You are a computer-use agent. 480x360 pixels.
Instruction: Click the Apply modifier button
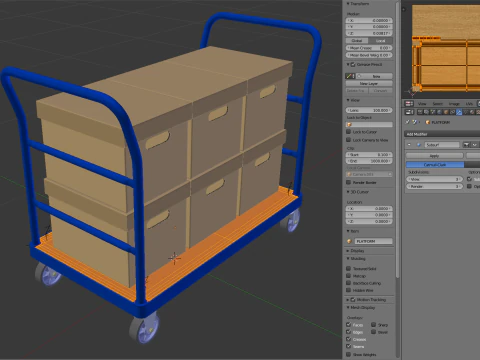(x=434, y=156)
